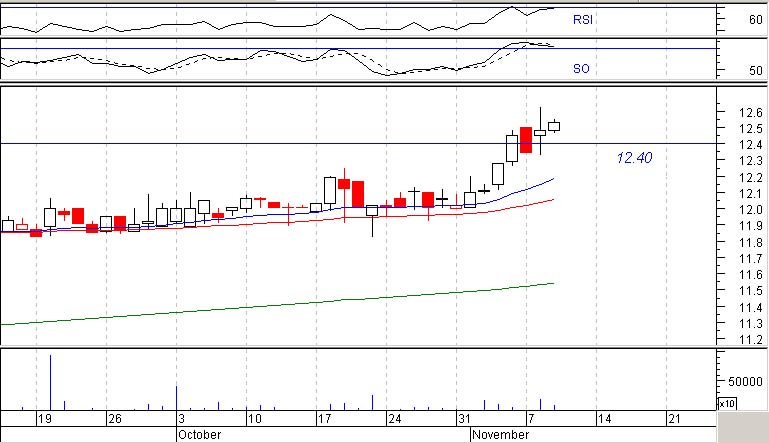Click the 11.2 price axis value
Image resolution: width=769 pixels, height=443 pixels.
click(x=750, y=339)
